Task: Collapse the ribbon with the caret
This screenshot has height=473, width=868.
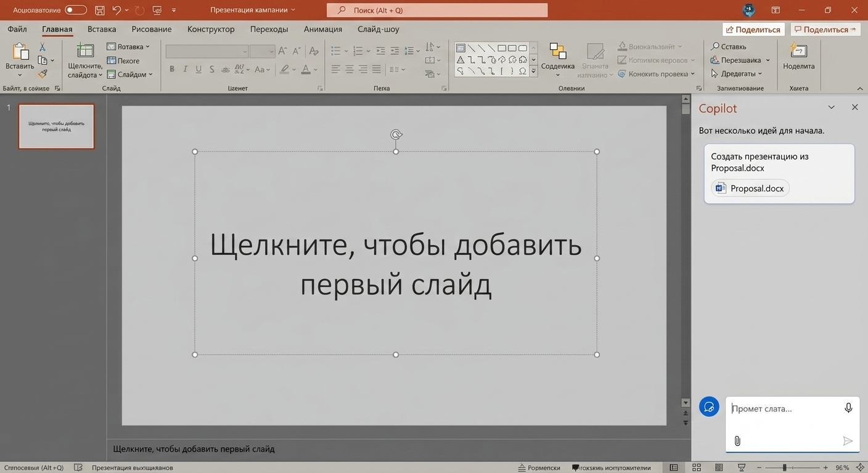Action: point(859,88)
